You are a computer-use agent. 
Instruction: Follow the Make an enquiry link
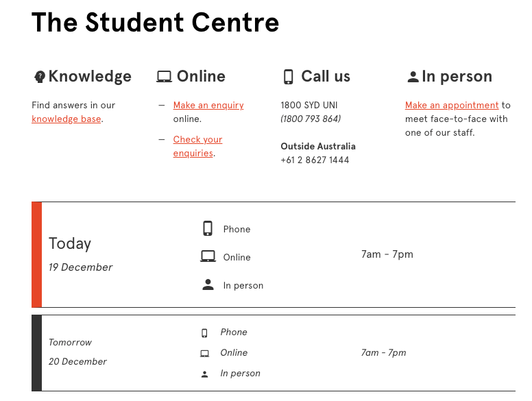208,106
